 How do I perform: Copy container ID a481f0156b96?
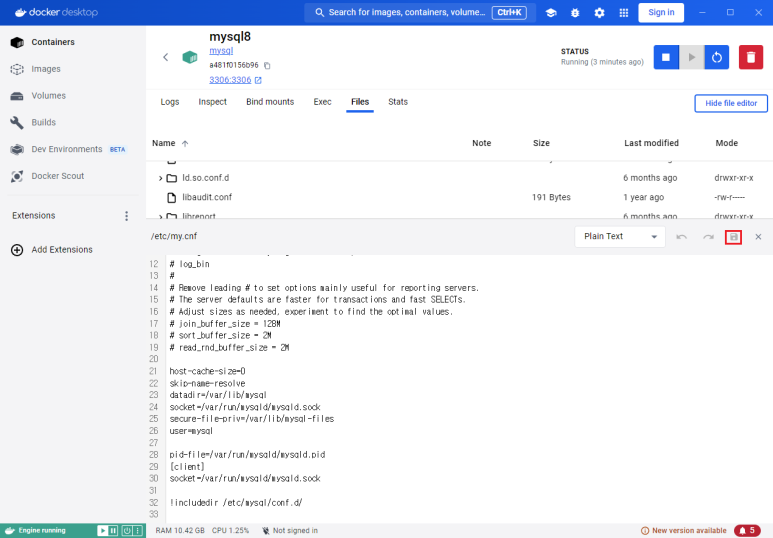tap(267, 66)
